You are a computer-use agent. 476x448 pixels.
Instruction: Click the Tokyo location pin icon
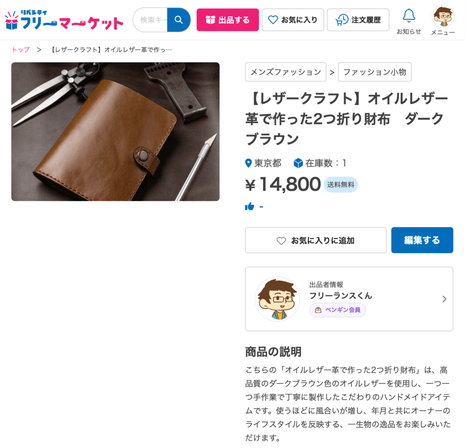coord(248,163)
